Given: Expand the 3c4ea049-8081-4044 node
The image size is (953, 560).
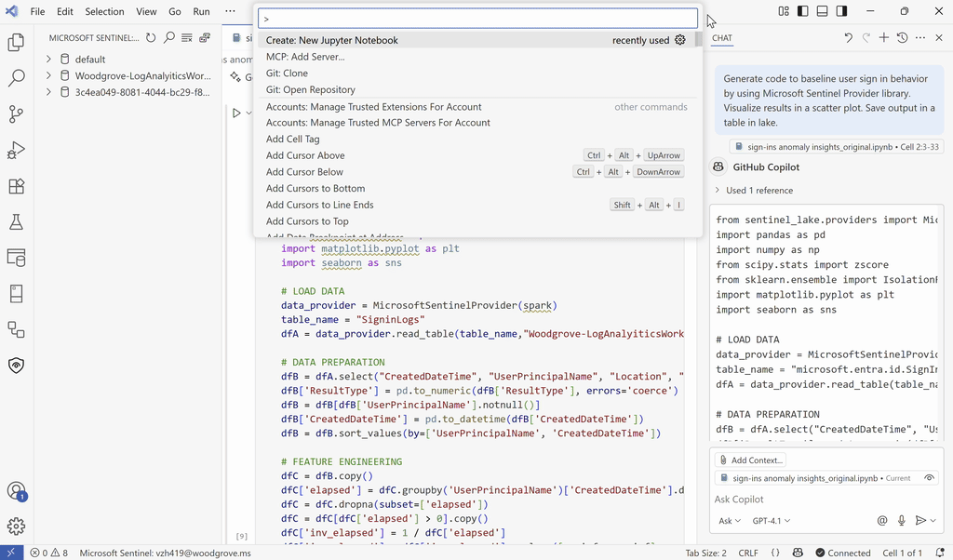Looking at the screenshot, I should coord(48,92).
